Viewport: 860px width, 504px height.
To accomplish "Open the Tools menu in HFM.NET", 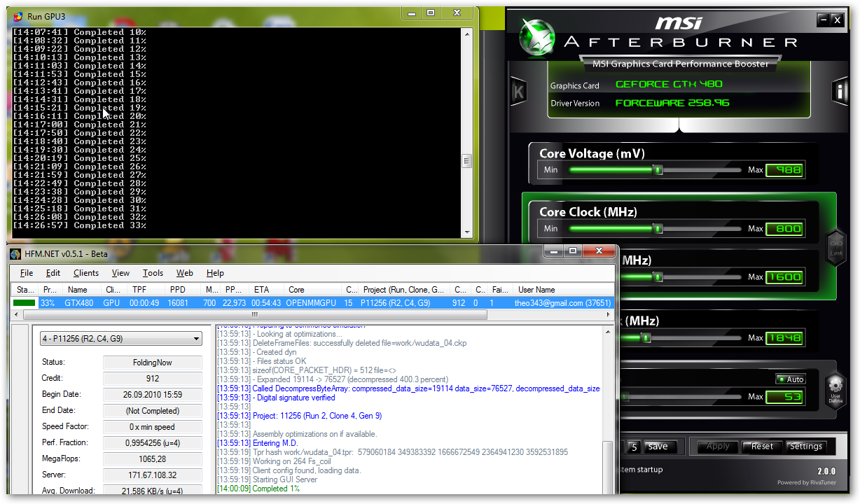I will (x=153, y=273).
